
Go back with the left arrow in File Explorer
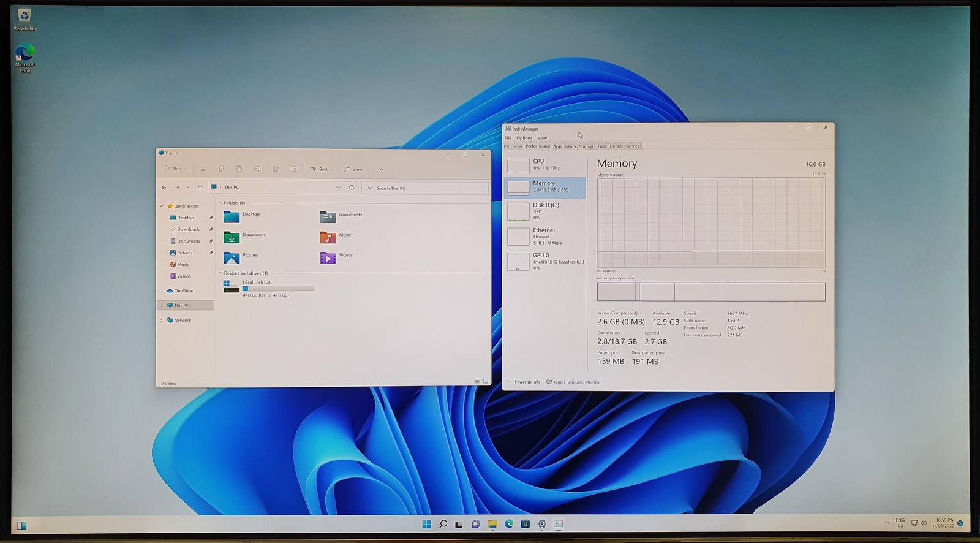164,188
